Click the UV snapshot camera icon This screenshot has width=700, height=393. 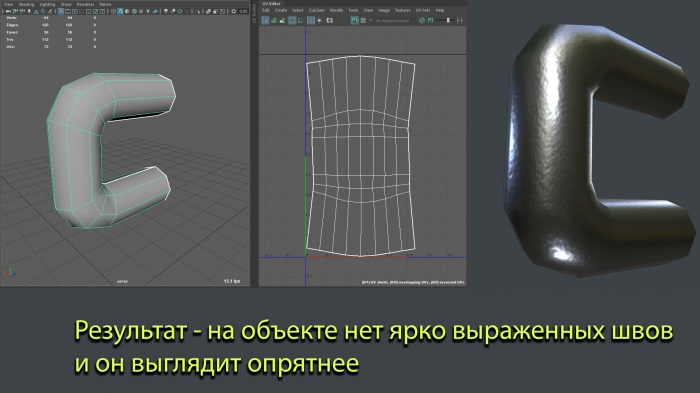(329, 21)
